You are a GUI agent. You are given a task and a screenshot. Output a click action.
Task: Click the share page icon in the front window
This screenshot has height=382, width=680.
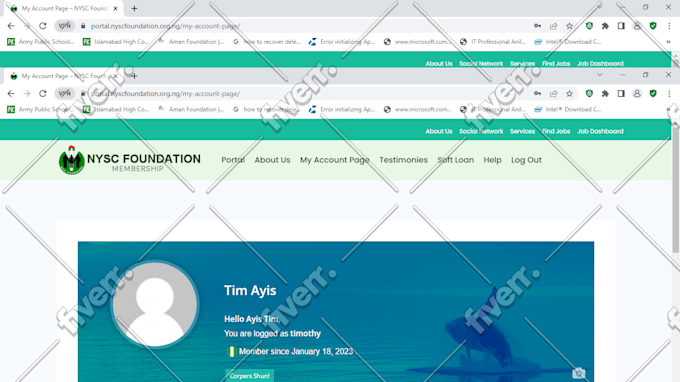pos(553,94)
